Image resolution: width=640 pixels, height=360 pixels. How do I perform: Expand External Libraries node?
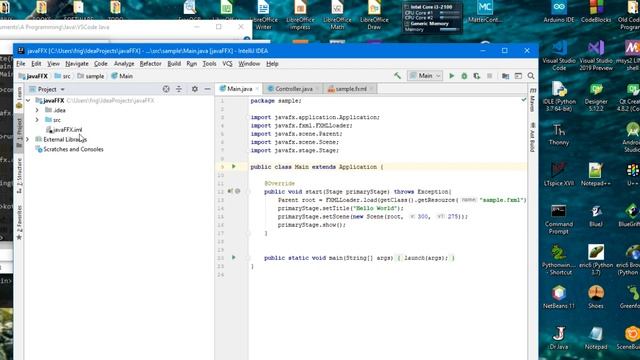[28, 140]
